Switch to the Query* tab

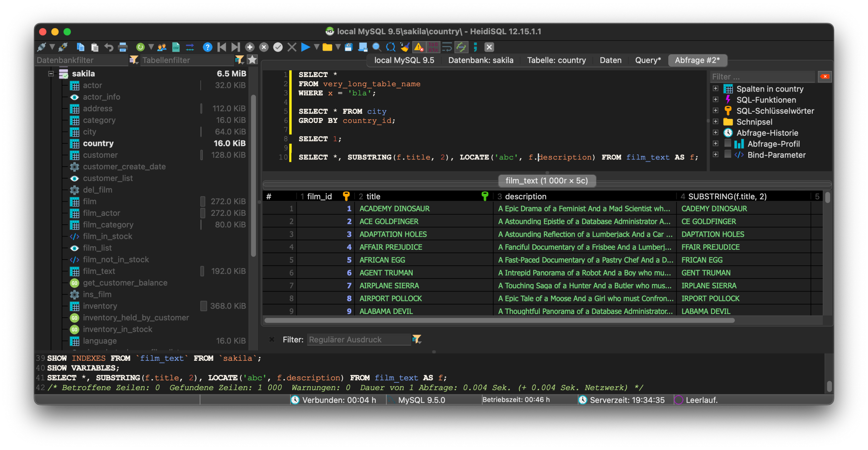648,60
